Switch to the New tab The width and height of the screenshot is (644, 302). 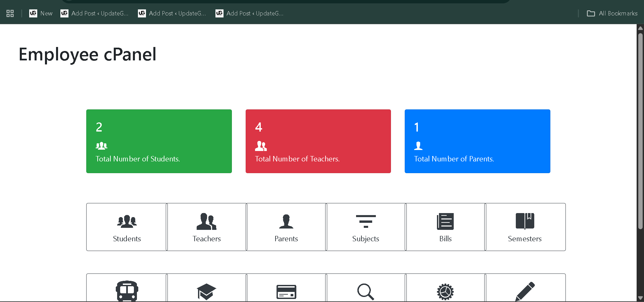point(40,13)
